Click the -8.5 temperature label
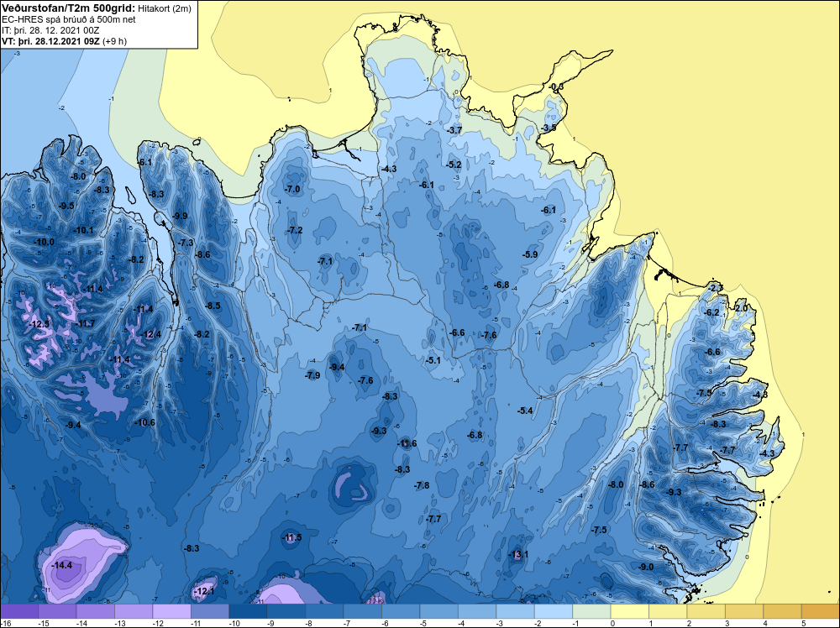The width and height of the screenshot is (840, 628). [213, 306]
